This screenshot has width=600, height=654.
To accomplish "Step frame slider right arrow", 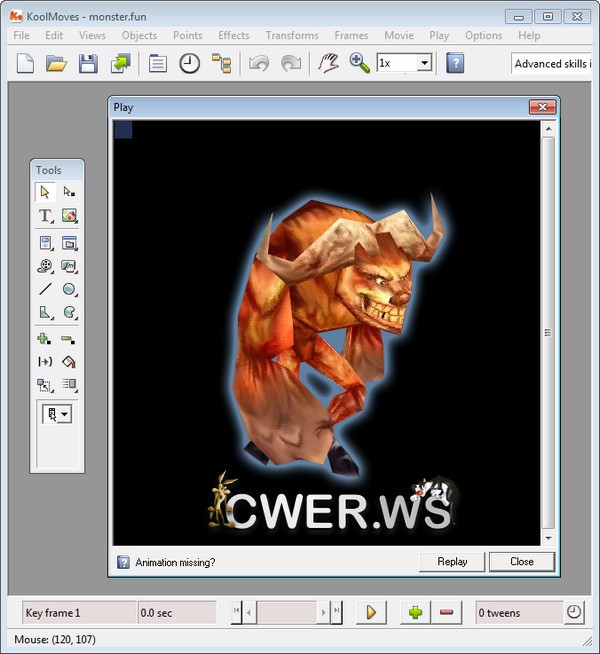I will [323, 613].
